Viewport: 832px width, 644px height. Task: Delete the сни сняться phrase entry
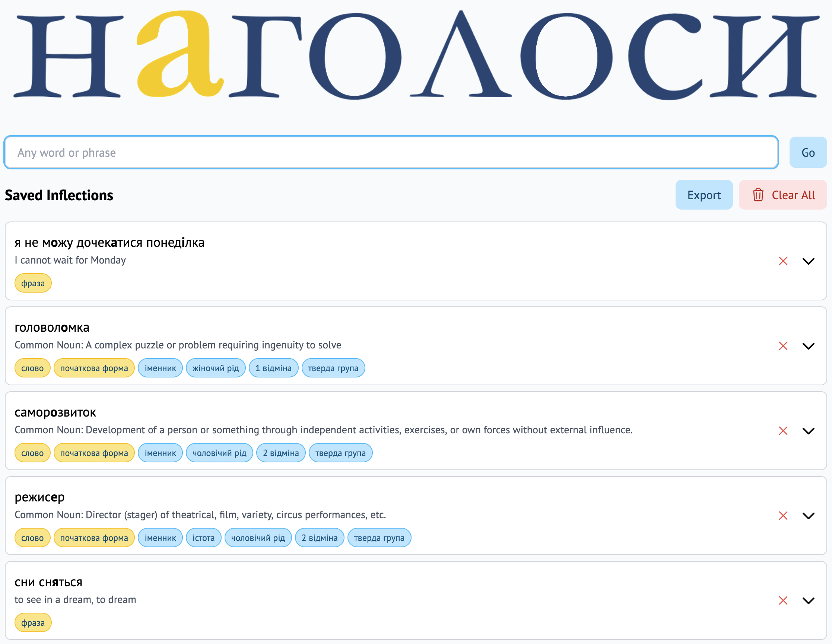pyautogui.click(x=783, y=600)
